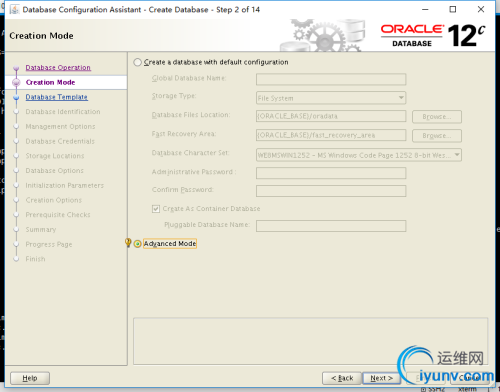Close the Database Configuration Assistant window
The height and width of the screenshot is (392, 500).
[x=481, y=9]
